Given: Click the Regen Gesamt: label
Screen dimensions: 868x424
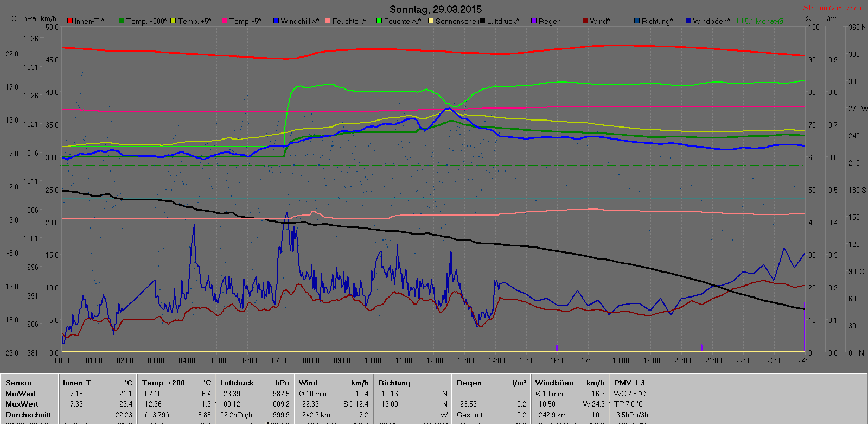Looking at the screenshot, I should [470, 415].
